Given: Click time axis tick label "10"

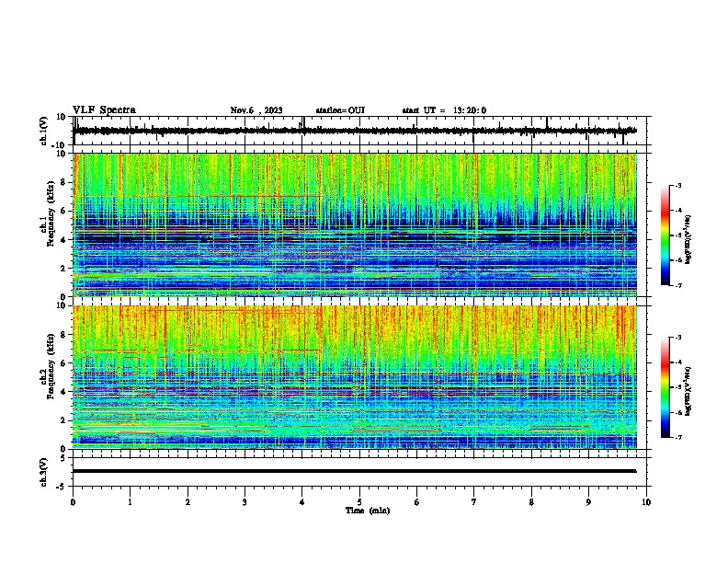Looking at the screenshot, I should (646, 502).
